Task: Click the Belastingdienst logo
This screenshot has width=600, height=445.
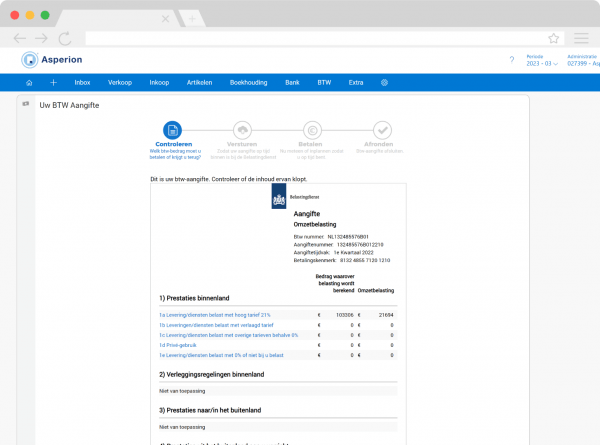Action: click(x=279, y=196)
